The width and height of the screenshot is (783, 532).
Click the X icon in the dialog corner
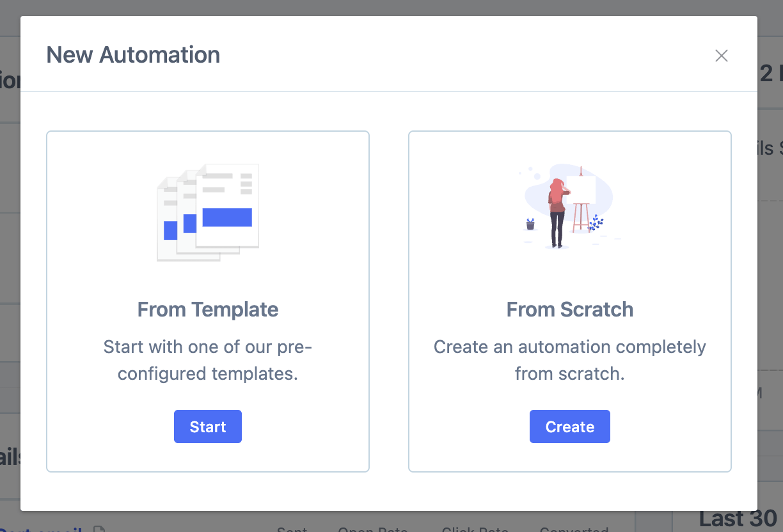point(722,56)
